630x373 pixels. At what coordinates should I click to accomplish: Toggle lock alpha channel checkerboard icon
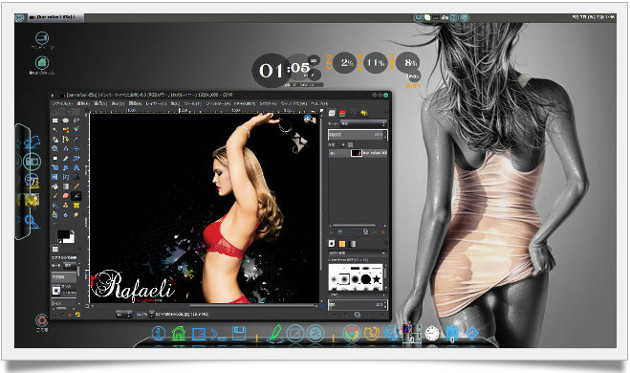(x=350, y=145)
